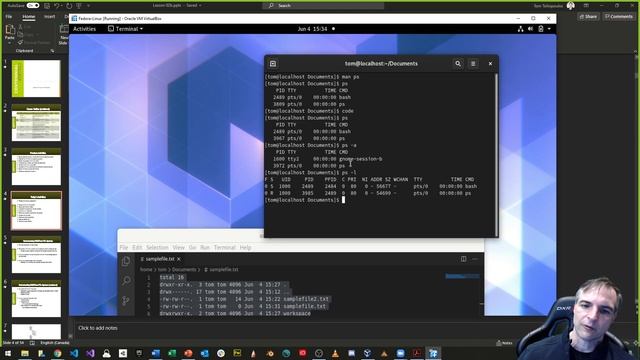This screenshot has height=360, width=640.
Task: Open the PowerPoint Home tab
Action: (x=29, y=17)
